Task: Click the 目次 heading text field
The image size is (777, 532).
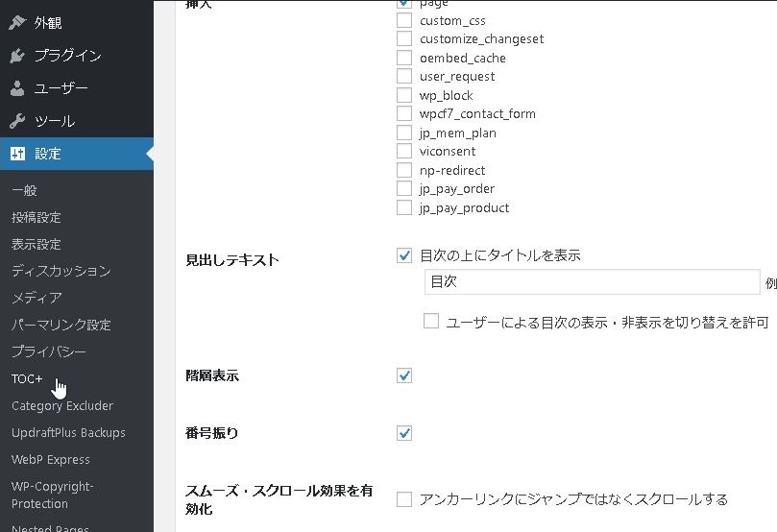Action: tap(592, 282)
